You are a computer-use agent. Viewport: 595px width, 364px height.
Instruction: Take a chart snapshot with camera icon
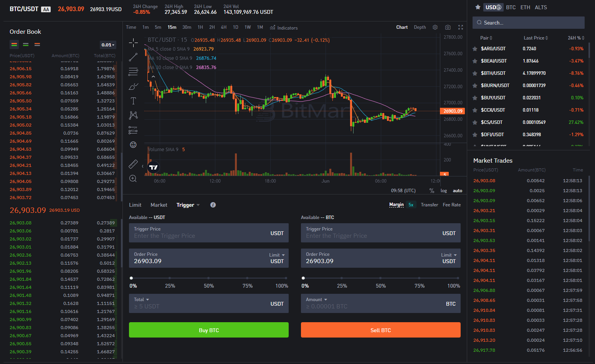pyautogui.click(x=448, y=27)
